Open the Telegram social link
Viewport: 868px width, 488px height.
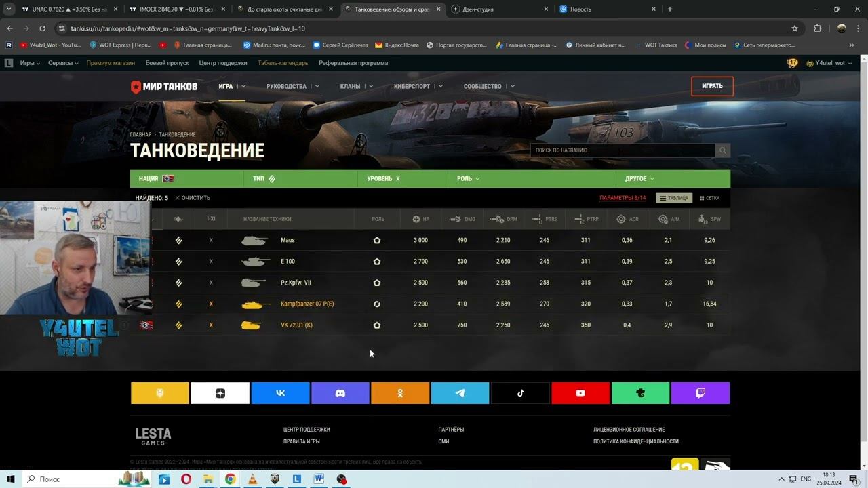[460, 393]
